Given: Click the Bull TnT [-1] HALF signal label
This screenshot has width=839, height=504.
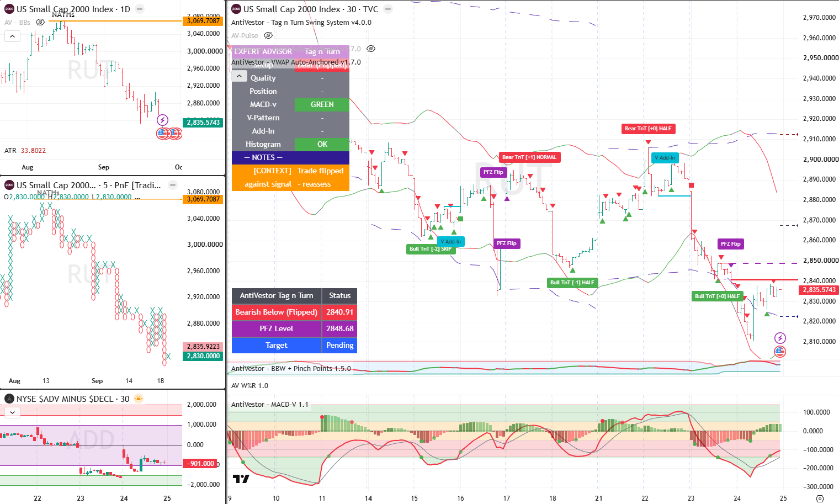Looking at the screenshot, I should coord(572,283).
